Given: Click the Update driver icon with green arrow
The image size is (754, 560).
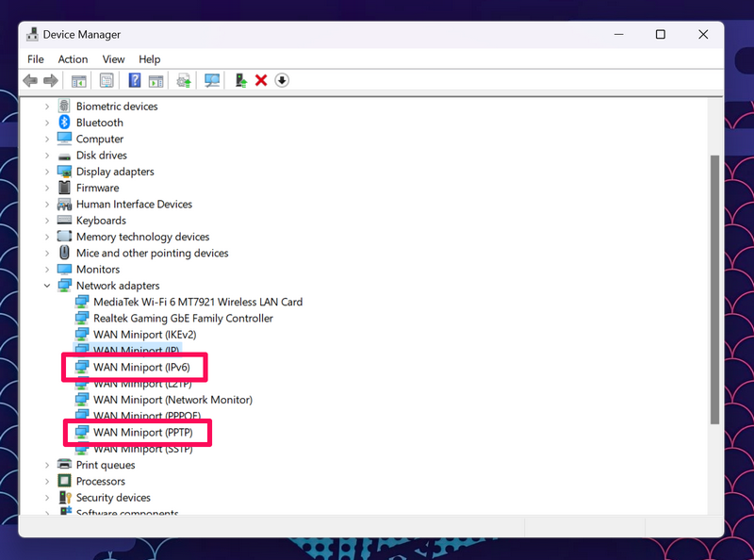Looking at the screenshot, I should pyautogui.click(x=241, y=81).
